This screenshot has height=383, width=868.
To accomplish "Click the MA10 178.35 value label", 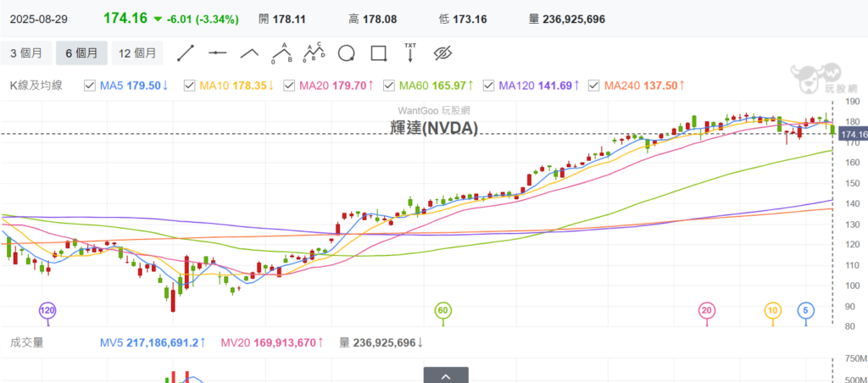I will [x=237, y=86].
